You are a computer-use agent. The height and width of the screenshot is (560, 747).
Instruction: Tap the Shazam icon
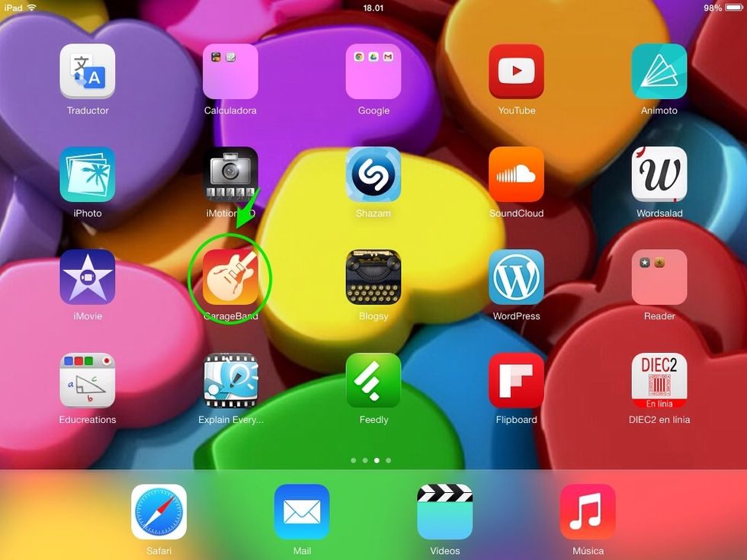click(373, 174)
